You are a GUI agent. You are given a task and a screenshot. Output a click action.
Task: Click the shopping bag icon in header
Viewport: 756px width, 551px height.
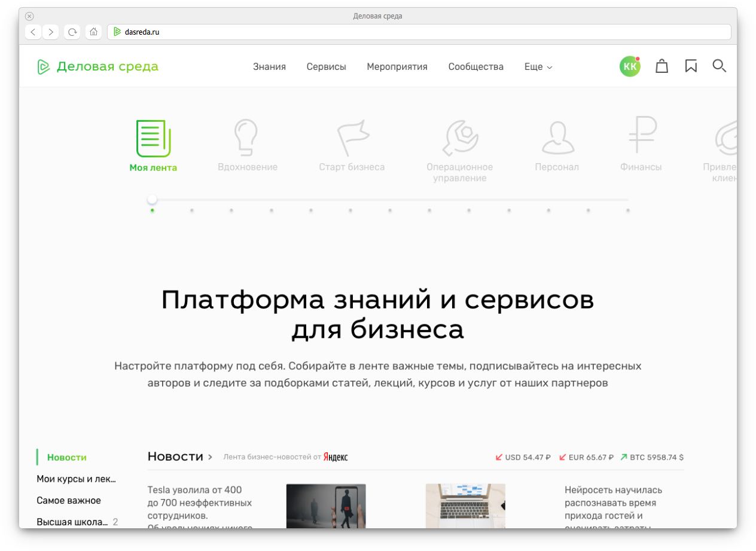(x=661, y=66)
